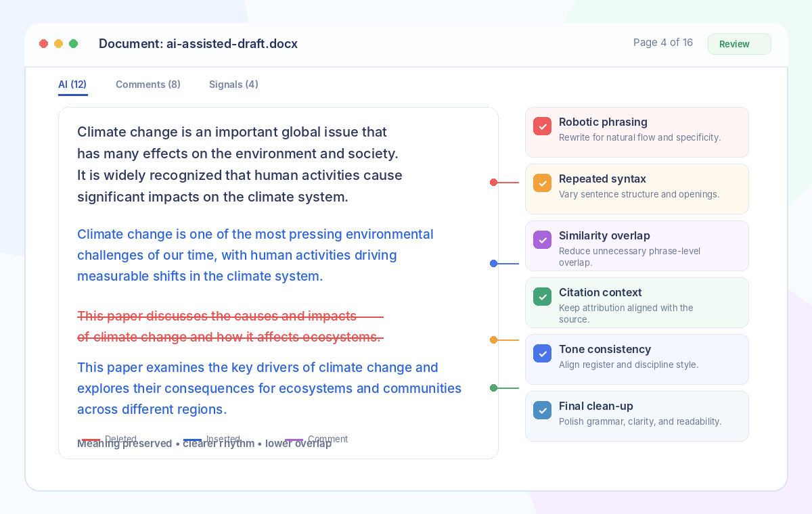The width and height of the screenshot is (812, 514).
Task: Click the green window maximize dot
Action: pyautogui.click(x=73, y=44)
